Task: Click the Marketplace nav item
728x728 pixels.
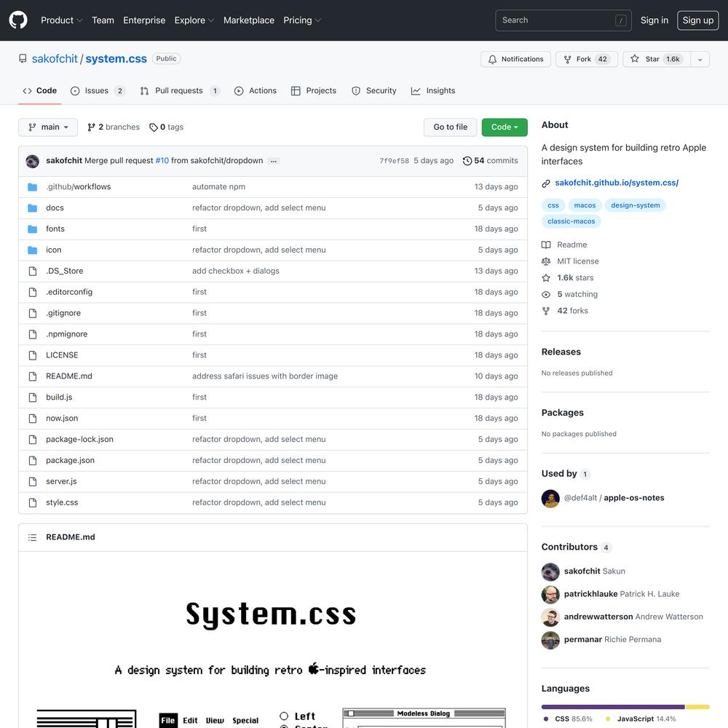Action: [249, 20]
